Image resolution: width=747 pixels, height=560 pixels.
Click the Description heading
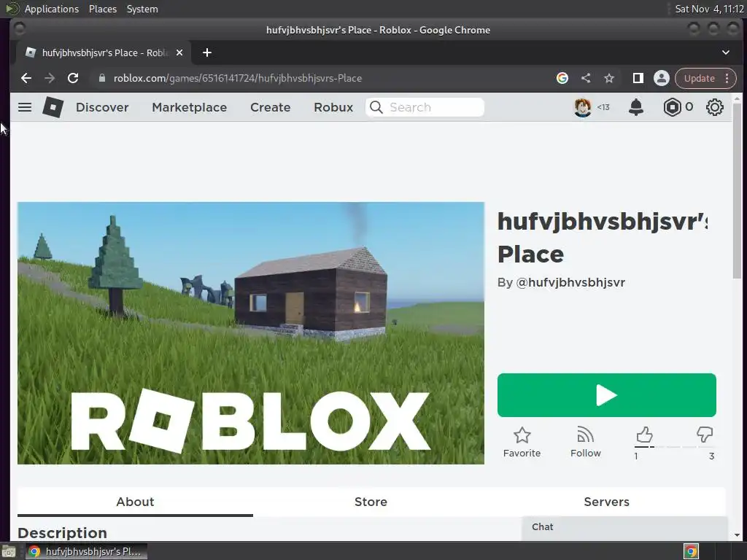[x=63, y=532]
